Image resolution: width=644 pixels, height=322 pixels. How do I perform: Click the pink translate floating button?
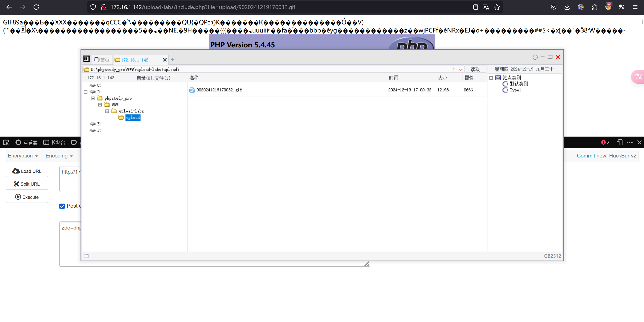638,77
